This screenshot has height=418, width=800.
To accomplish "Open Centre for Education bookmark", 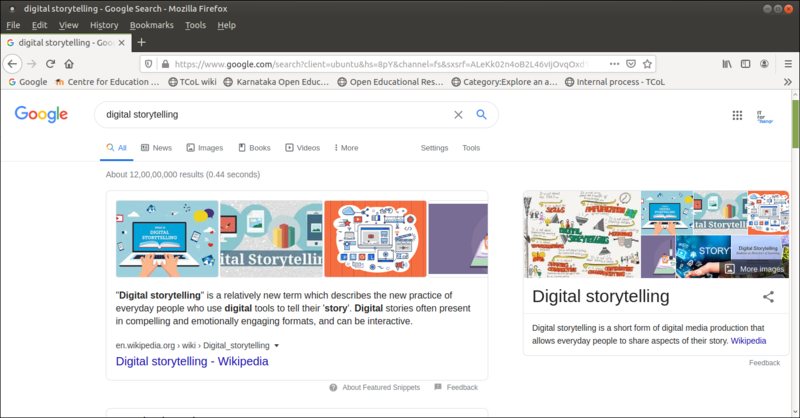I will [107, 82].
